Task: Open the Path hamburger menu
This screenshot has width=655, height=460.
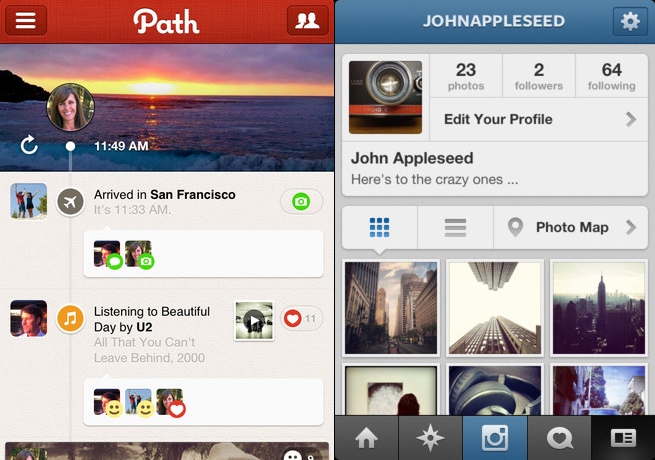Action: pos(26,20)
